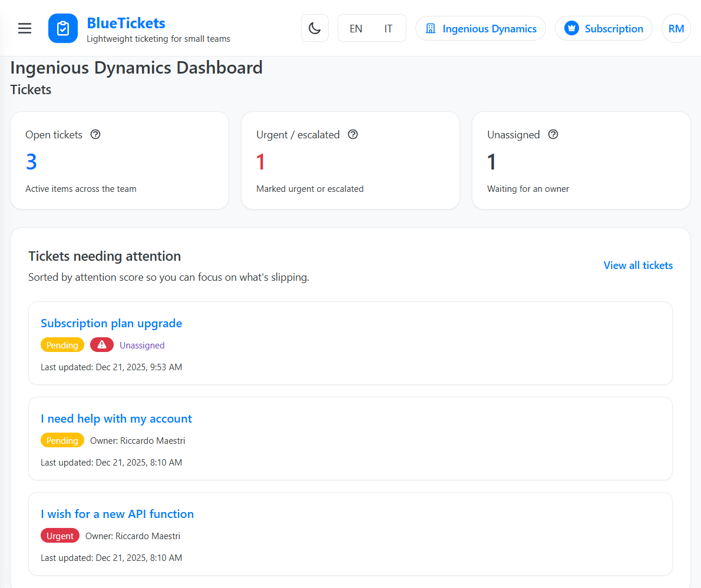Click the warning triangle on Subscription plan upgrade
The width and height of the screenshot is (701, 588).
(101, 344)
